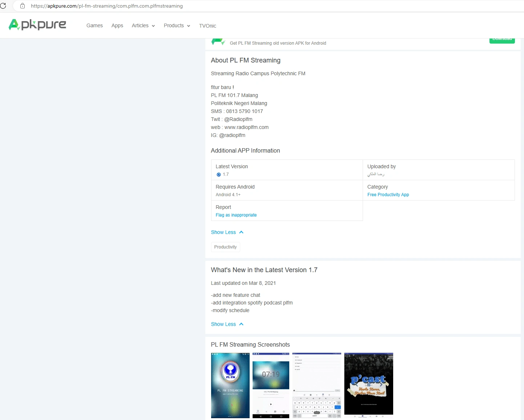Click the 'About PL FM Streaming' heading
This screenshot has width=524, height=420.
246,60
